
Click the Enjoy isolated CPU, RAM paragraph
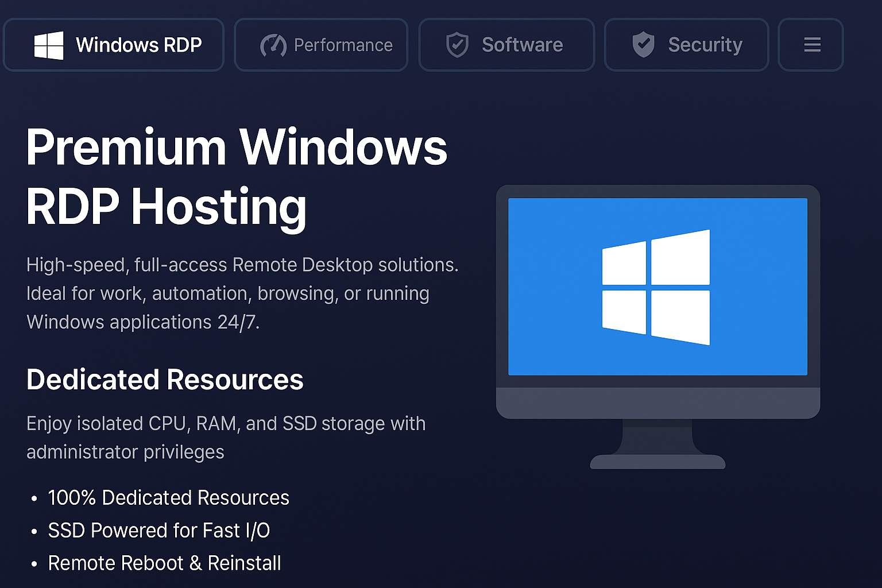(x=226, y=438)
